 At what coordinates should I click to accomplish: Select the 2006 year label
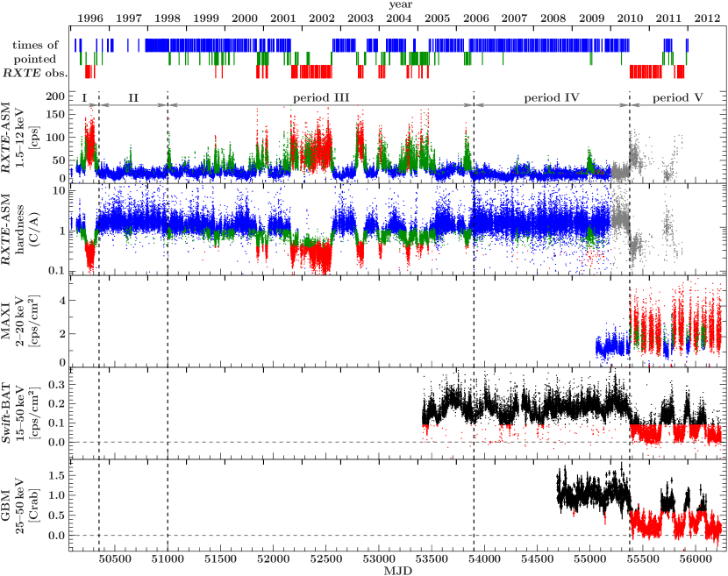pyautogui.click(x=476, y=18)
